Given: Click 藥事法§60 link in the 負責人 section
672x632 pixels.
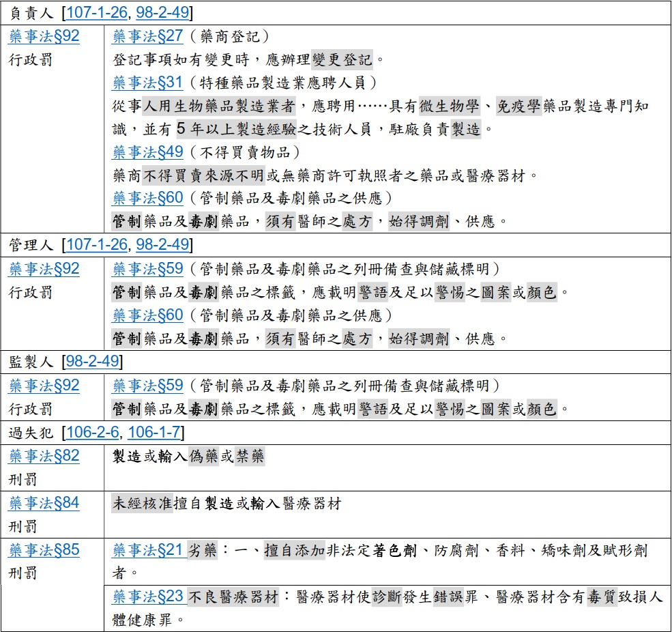Looking at the screenshot, I should 147,198.
